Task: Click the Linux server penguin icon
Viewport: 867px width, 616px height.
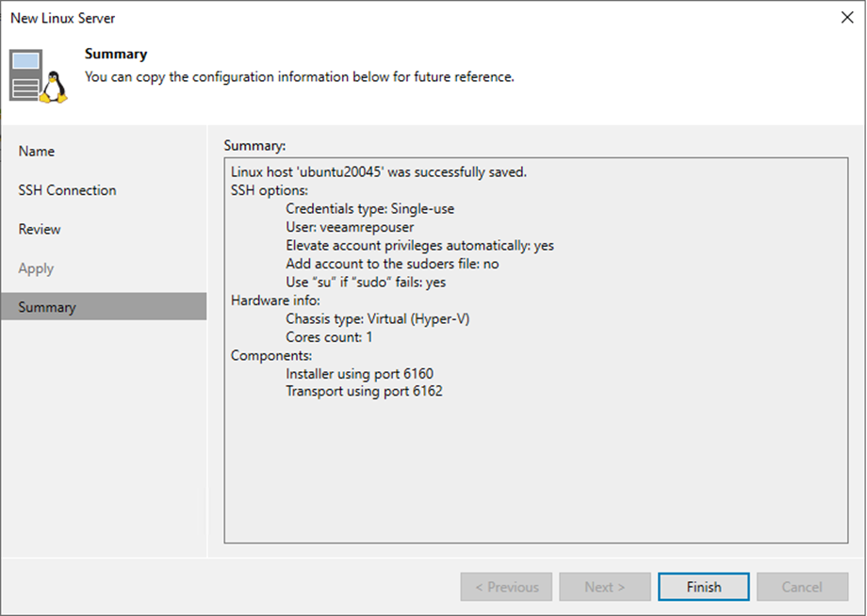Action: point(55,88)
